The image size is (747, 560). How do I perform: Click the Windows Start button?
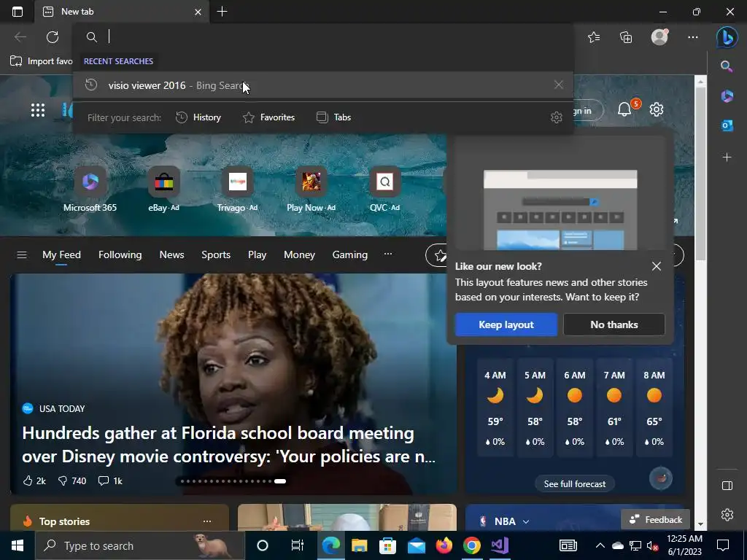(x=18, y=545)
